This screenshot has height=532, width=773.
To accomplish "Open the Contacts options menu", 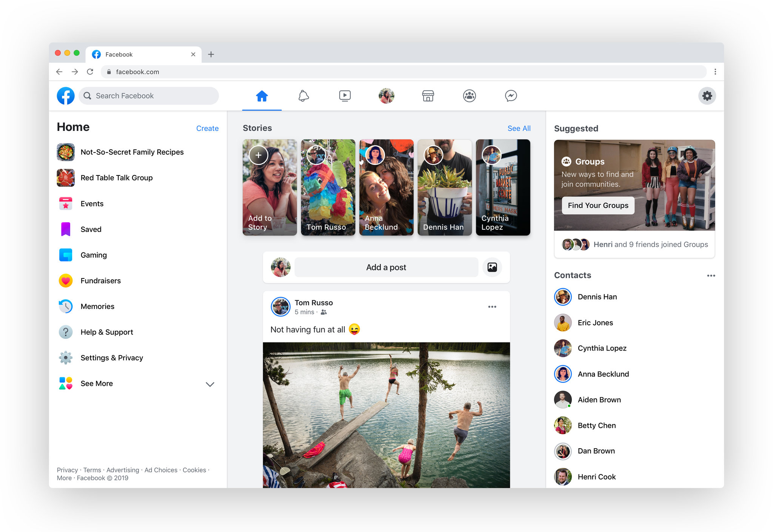I will (711, 275).
